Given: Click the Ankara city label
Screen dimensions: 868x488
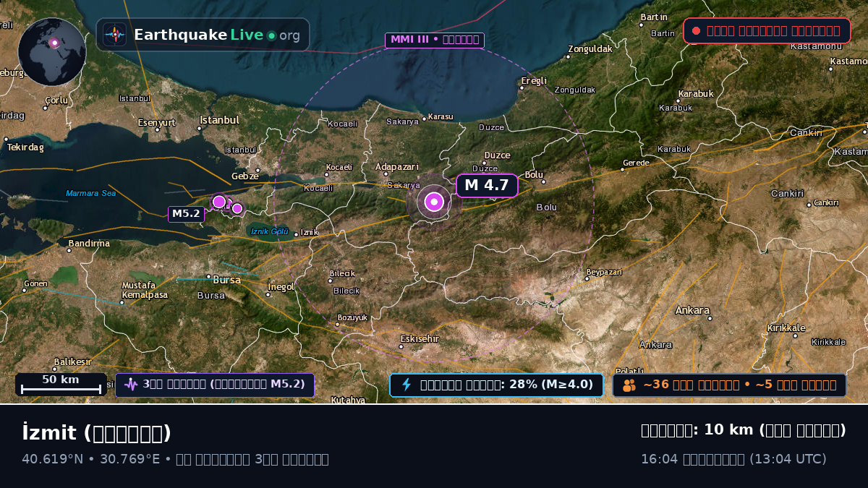Looking at the screenshot, I should (x=692, y=310).
